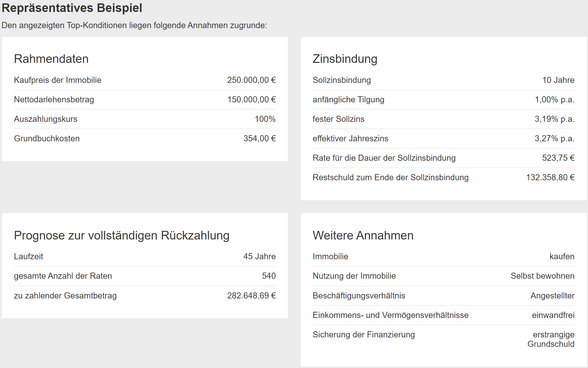
Task: Click the 'Zinsbindung' section title
Action: coord(345,59)
